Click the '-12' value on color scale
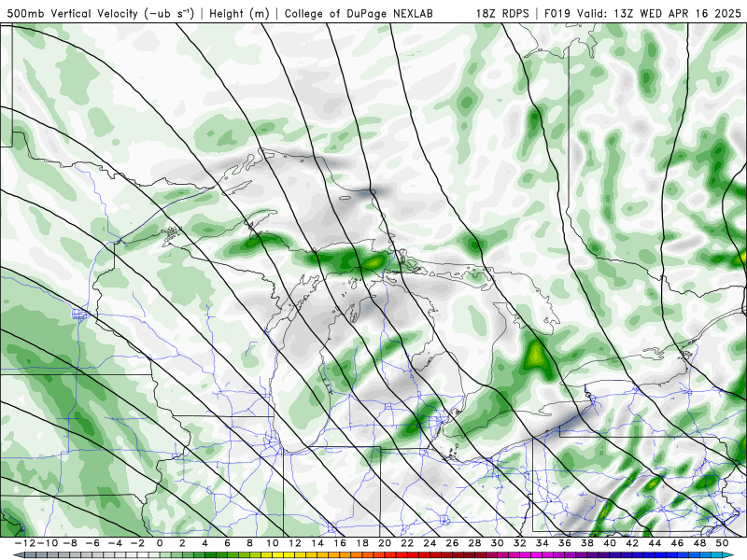747x560 pixels. click(24, 543)
